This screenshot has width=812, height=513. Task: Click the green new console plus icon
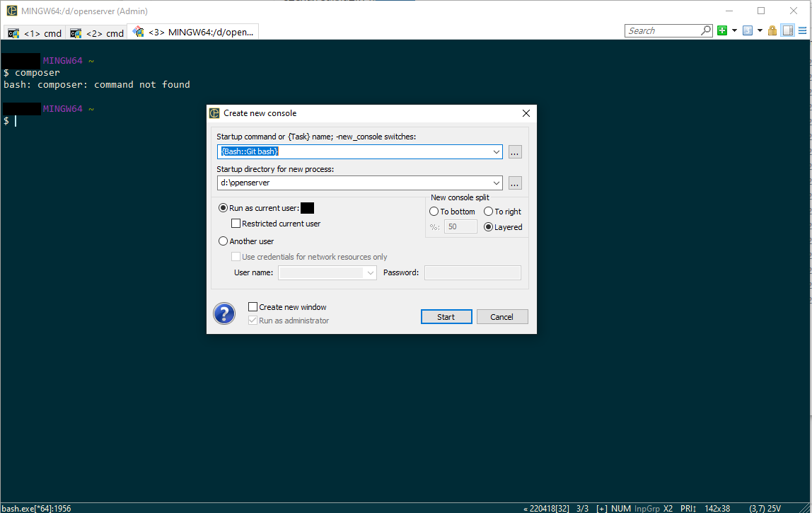722,30
